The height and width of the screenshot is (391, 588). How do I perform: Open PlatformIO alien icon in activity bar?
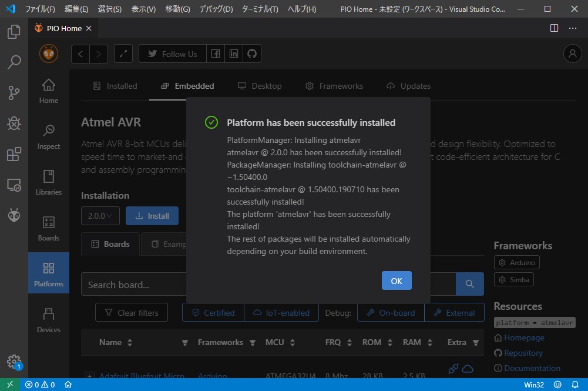click(x=14, y=215)
